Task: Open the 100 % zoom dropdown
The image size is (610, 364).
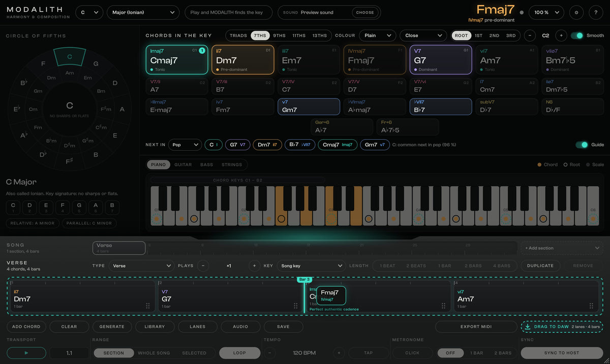Action: pyautogui.click(x=546, y=12)
